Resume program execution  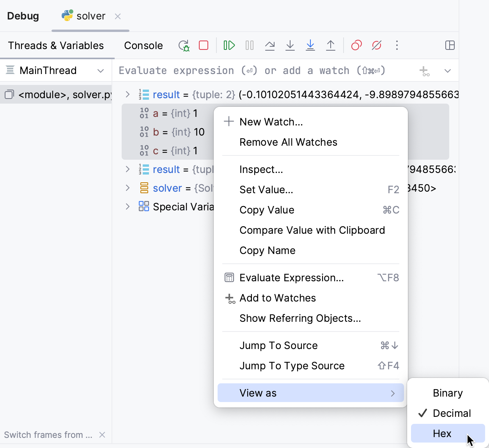coord(229,45)
